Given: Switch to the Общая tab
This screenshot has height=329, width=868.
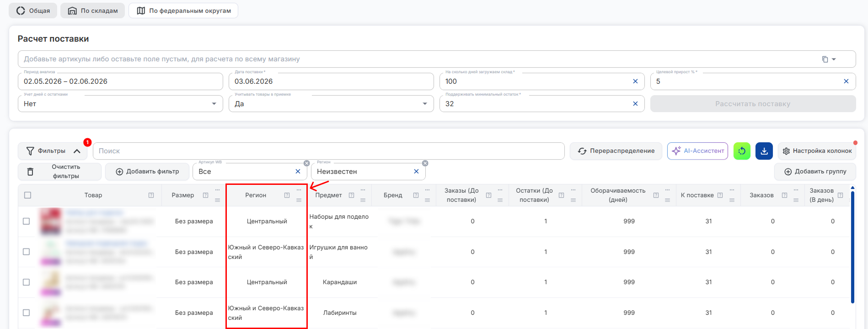Looking at the screenshot, I should pos(33,11).
